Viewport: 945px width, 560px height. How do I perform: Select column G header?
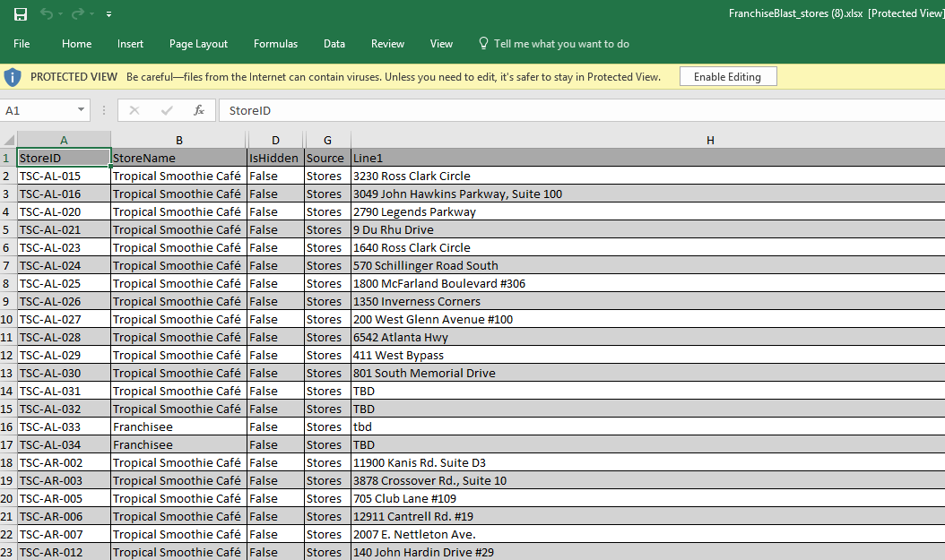point(328,140)
